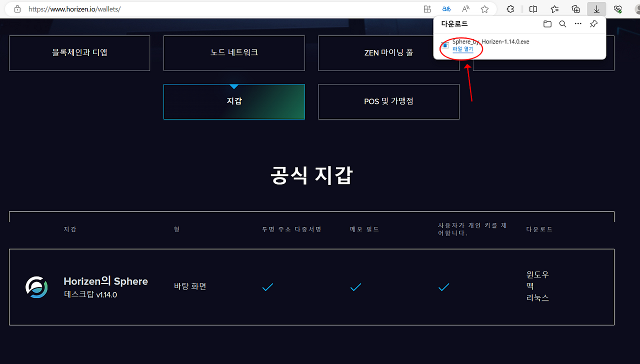The height and width of the screenshot is (364, 640).
Task: Open Browser essentials heart icon
Action: pyautogui.click(x=617, y=8)
